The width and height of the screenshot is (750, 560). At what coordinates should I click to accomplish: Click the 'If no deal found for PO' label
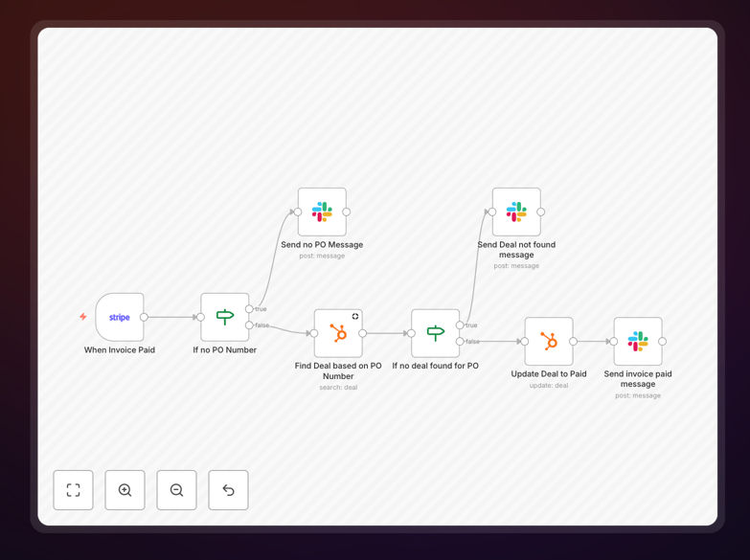tap(435, 366)
